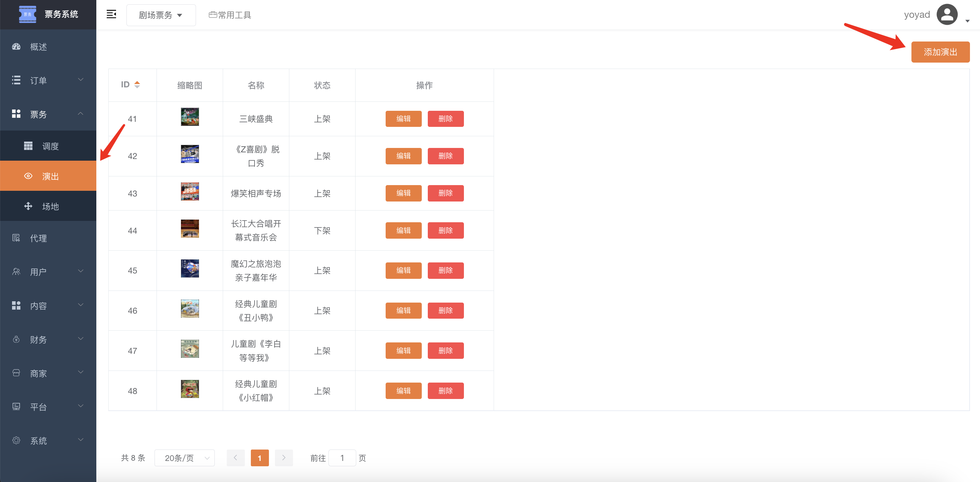980x482 pixels.
Task: Click the 演出 eye icon
Action: click(28, 176)
